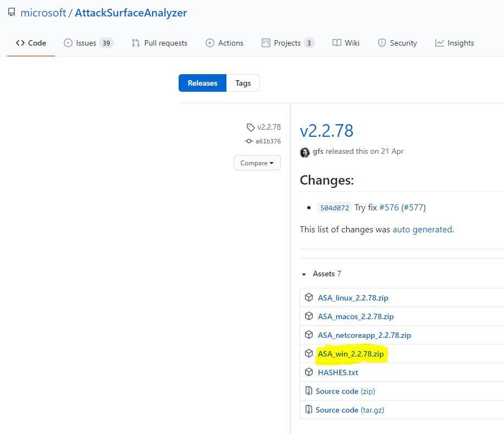Image resolution: width=504 pixels, height=434 pixels.
Task: Click the commit icon beside a61b376
Action: tap(249, 141)
